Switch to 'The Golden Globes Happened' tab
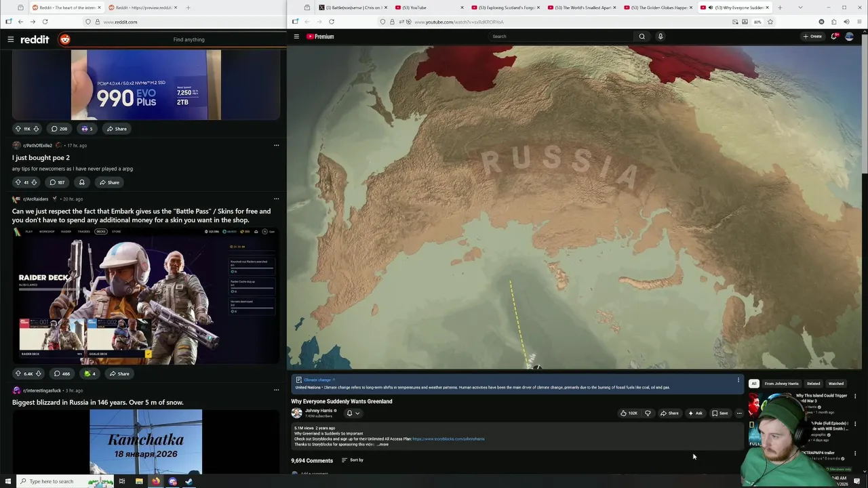 click(x=658, y=7)
